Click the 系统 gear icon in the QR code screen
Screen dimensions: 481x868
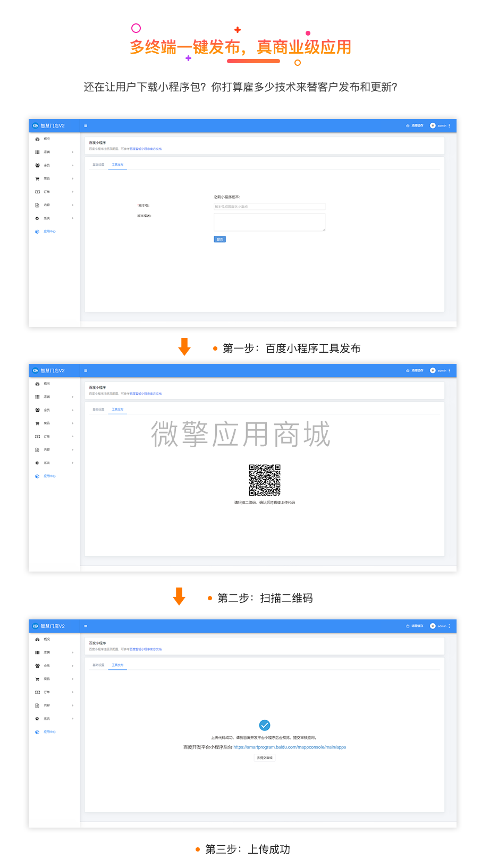pos(37,463)
